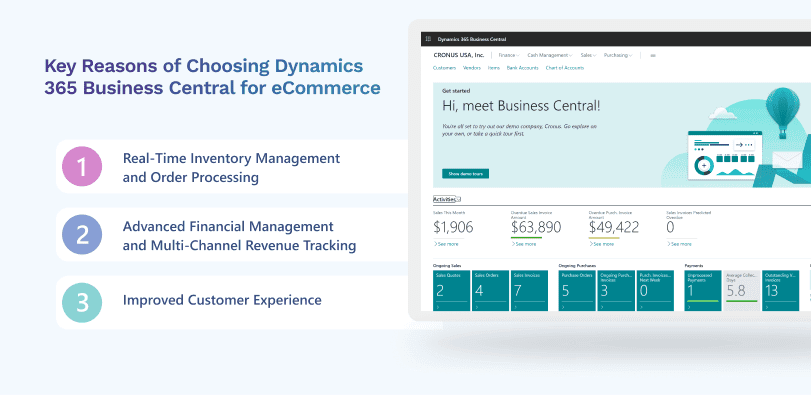The image size is (811, 395).
Task: Expand the Purchasing dropdown menu
Action: tap(618, 55)
